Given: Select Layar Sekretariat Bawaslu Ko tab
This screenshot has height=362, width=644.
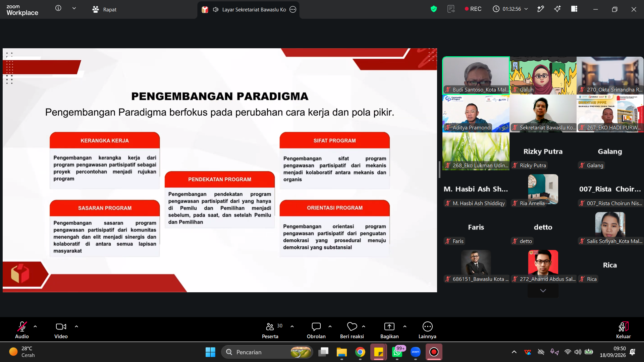Looking at the screenshot, I should 249,9.
